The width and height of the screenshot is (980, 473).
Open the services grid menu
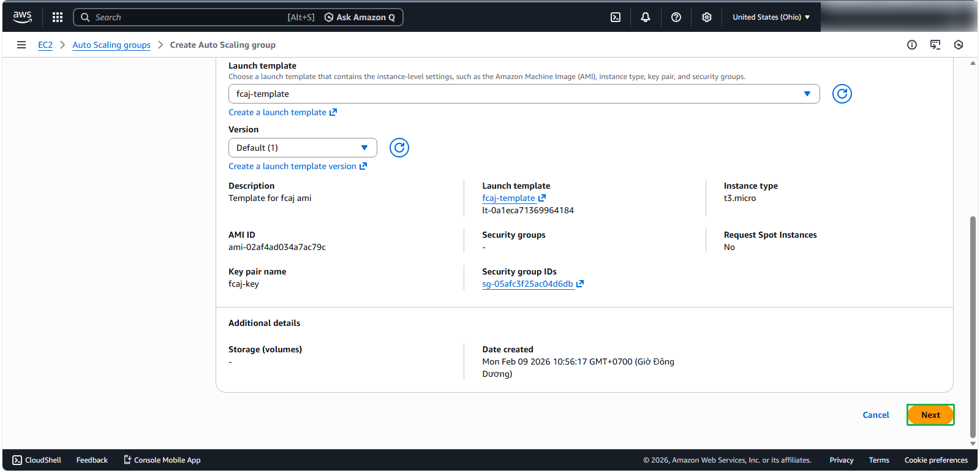(58, 17)
